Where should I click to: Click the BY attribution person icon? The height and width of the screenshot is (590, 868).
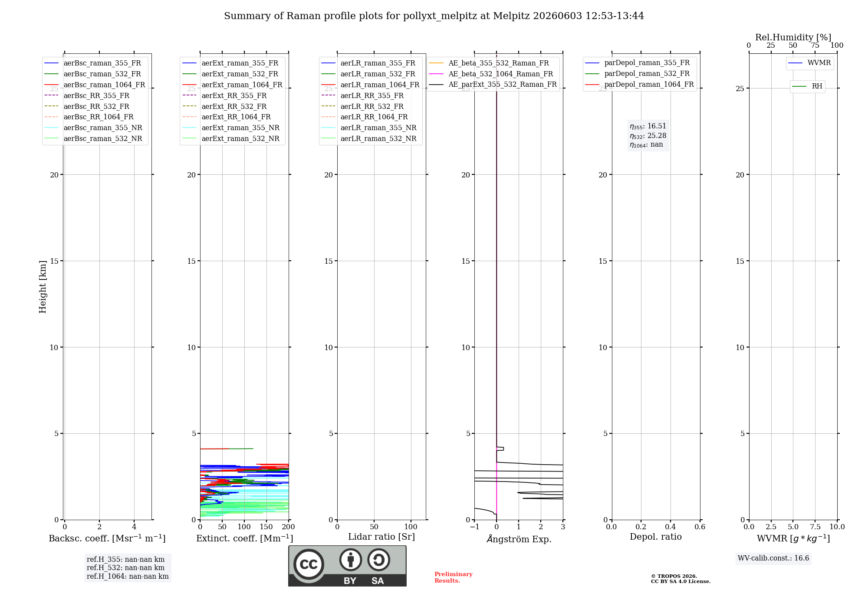tap(351, 560)
